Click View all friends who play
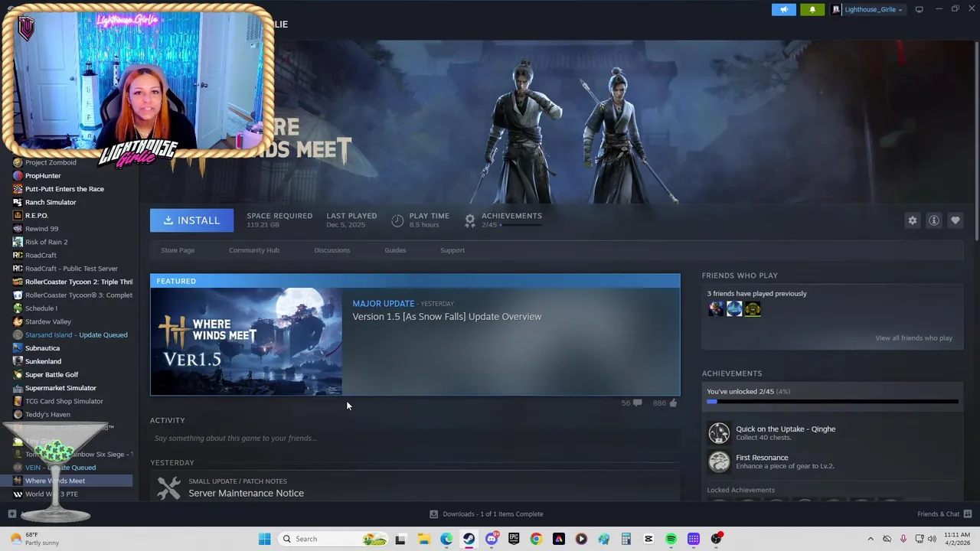Viewport: 980px width, 551px height. click(x=913, y=338)
